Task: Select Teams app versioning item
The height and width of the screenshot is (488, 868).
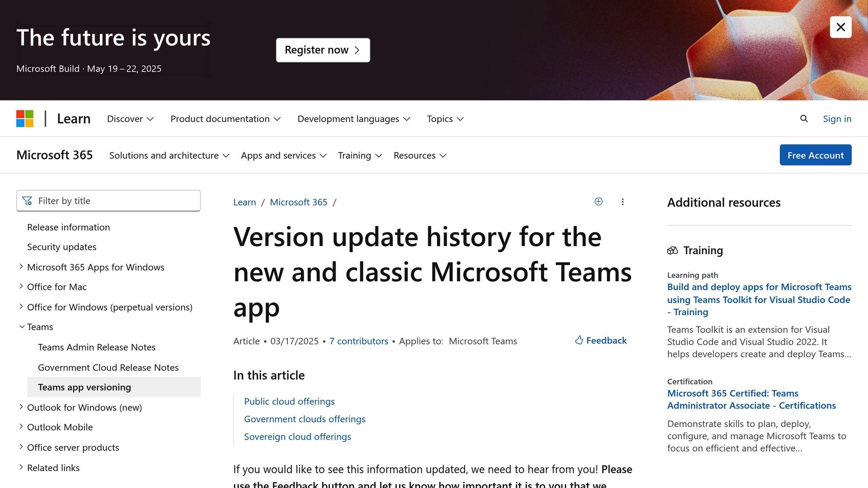Action: (x=114, y=387)
